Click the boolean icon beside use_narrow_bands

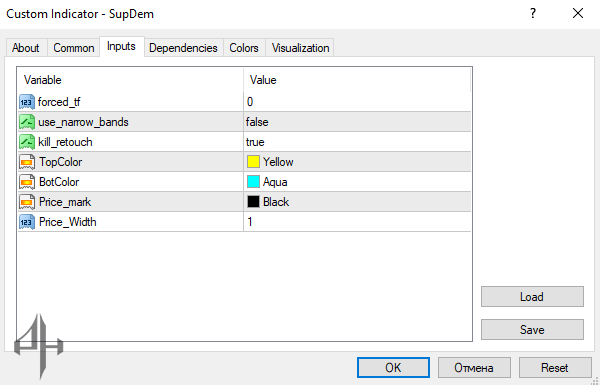pyautogui.click(x=26, y=122)
